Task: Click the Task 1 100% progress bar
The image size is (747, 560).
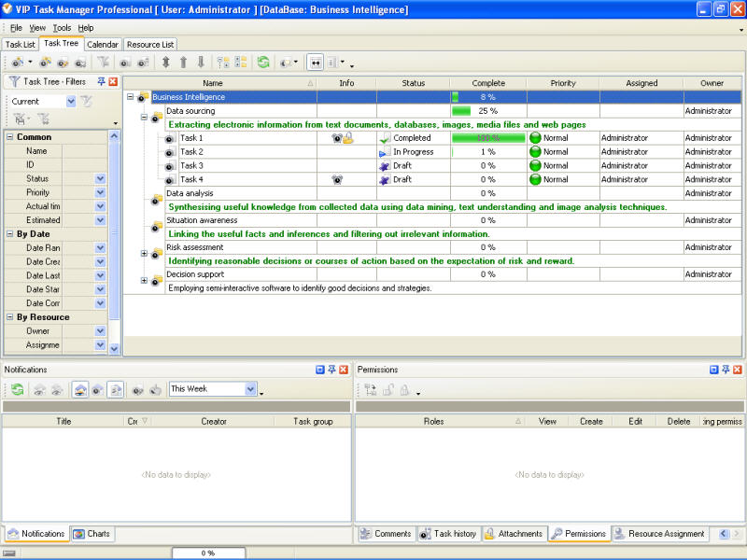Action: tap(488, 138)
